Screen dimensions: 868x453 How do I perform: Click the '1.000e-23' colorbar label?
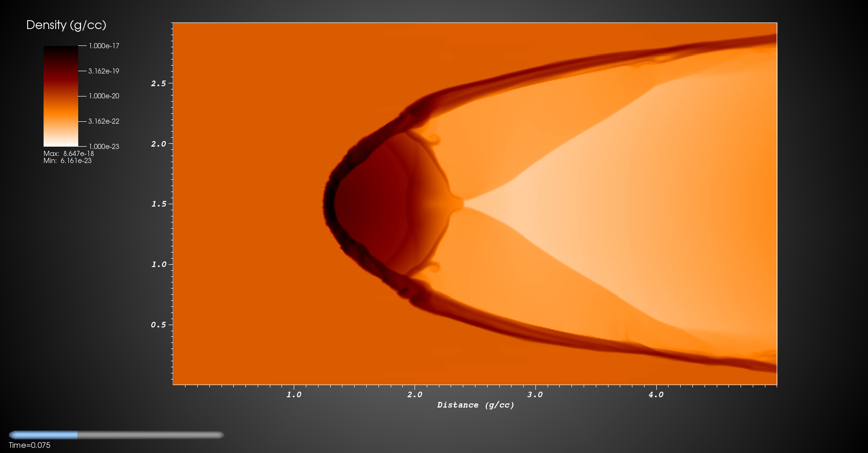pos(104,147)
